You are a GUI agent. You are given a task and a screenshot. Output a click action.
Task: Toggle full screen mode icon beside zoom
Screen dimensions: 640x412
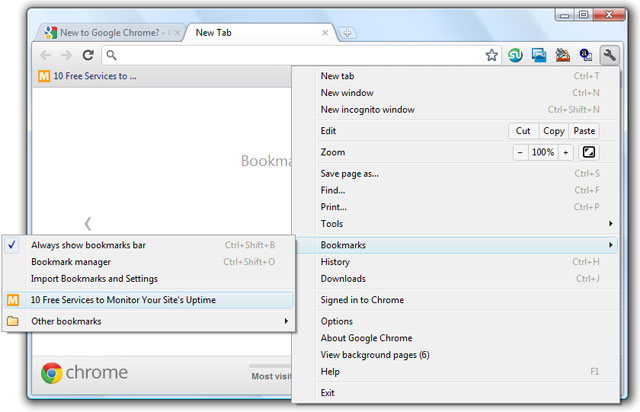coord(589,152)
